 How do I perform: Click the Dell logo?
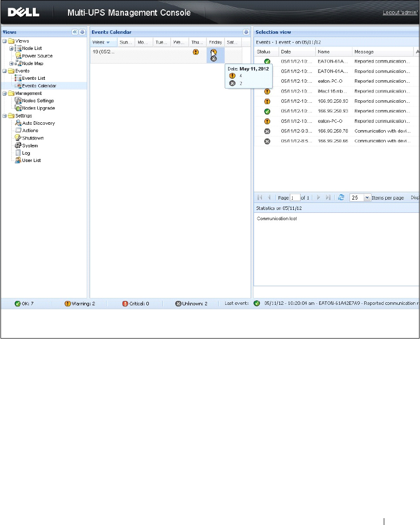[x=23, y=12]
